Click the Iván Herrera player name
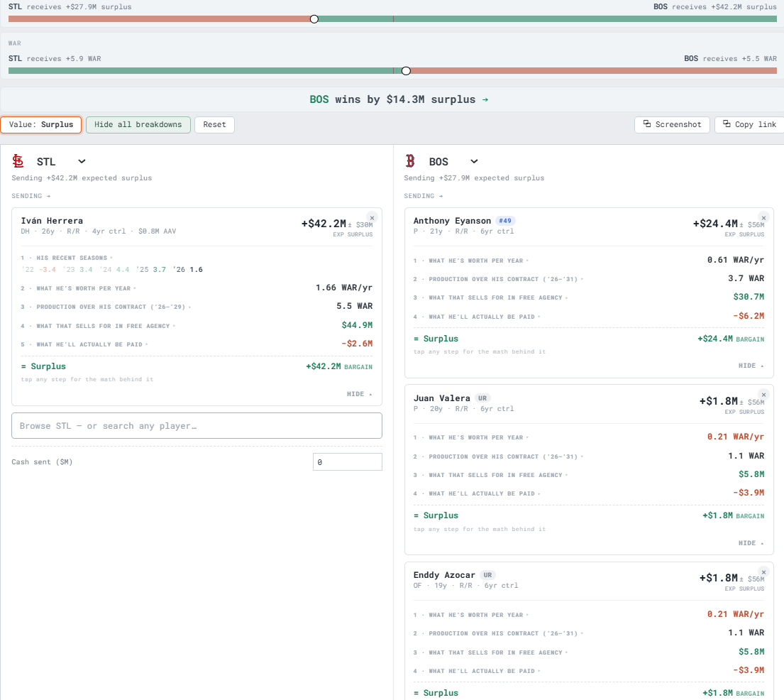Image resolution: width=784 pixels, height=700 pixels. [52, 221]
